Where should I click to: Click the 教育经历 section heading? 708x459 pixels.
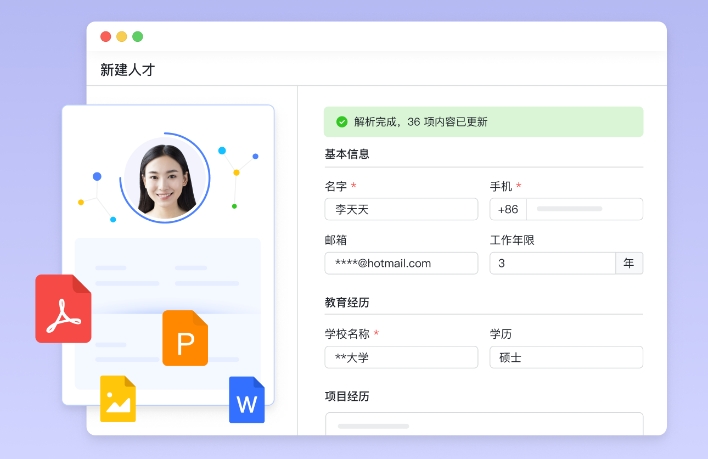coord(347,302)
